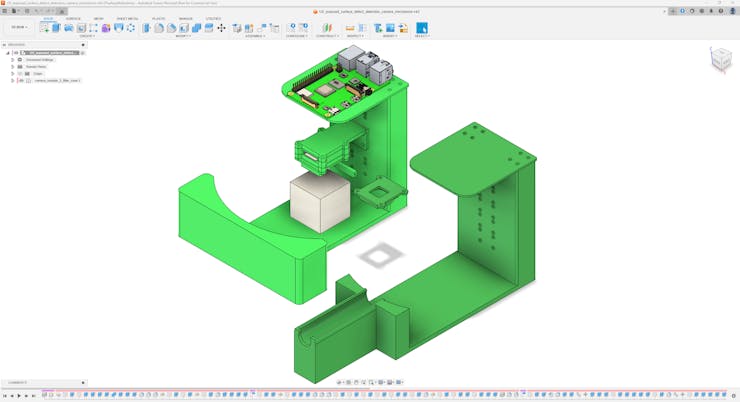Viewport: 740px width, 402px height.
Task: Collapse the root component in the browser
Action: pos(8,53)
